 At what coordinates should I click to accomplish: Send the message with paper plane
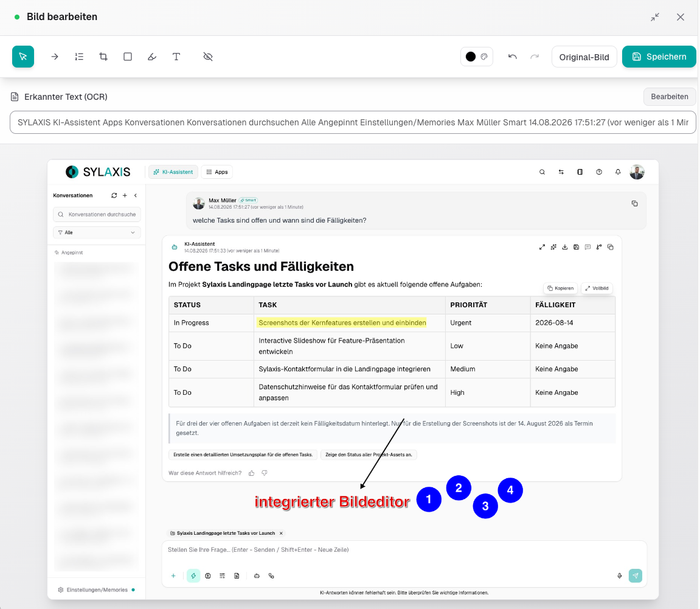[x=636, y=576]
